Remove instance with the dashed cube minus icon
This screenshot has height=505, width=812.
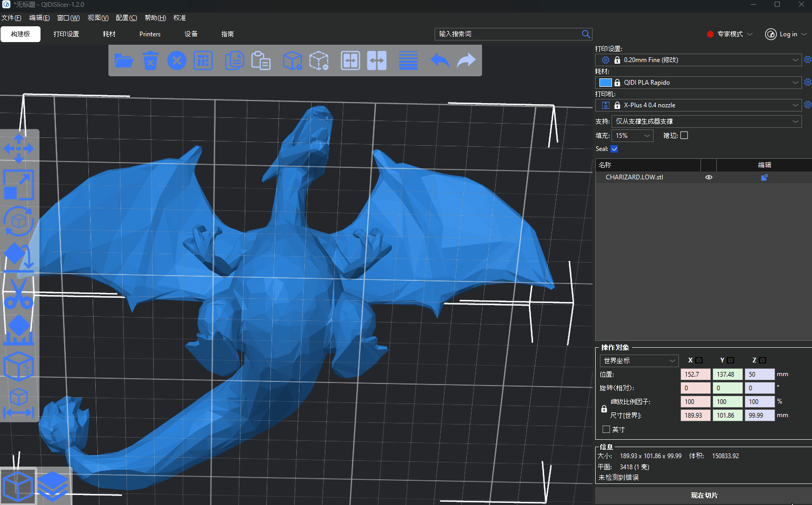[x=319, y=60]
